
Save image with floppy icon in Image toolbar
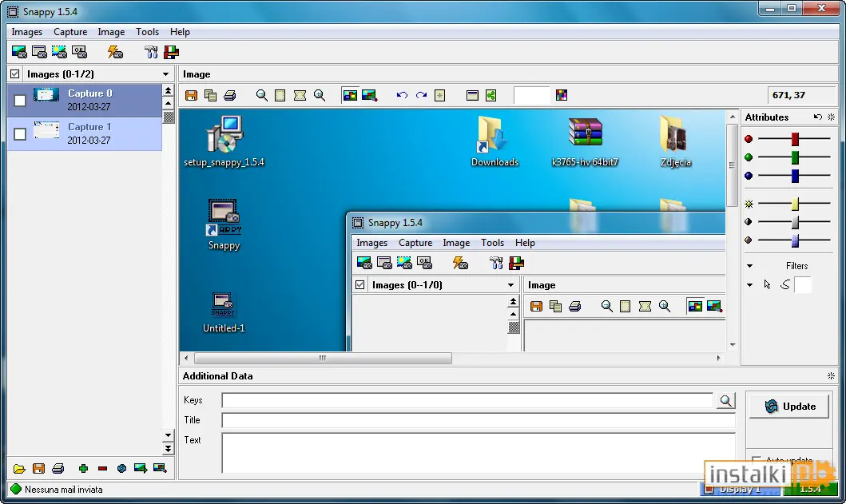click(x=191, y=96)
